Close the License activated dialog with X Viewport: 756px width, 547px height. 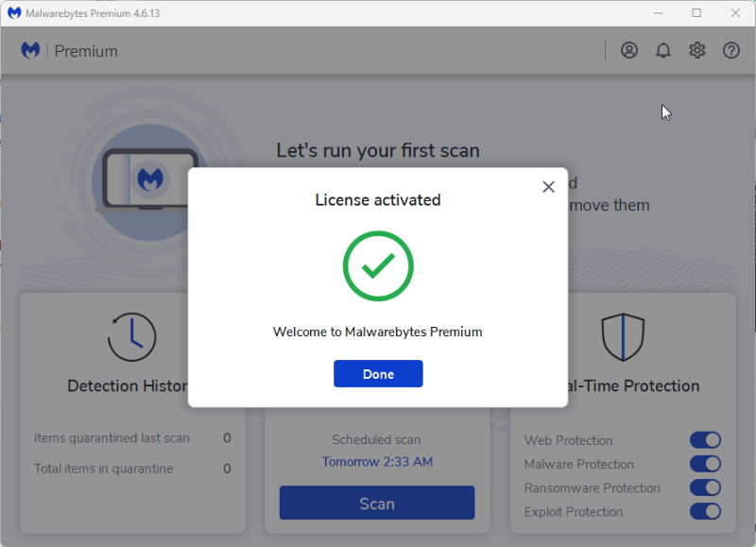pos(548,187)
